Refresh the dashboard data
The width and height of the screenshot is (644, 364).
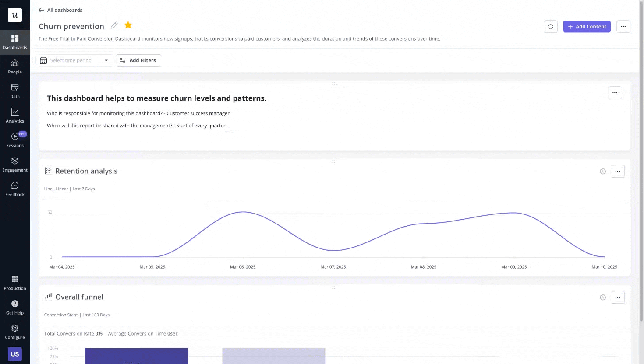click(550, 26)
